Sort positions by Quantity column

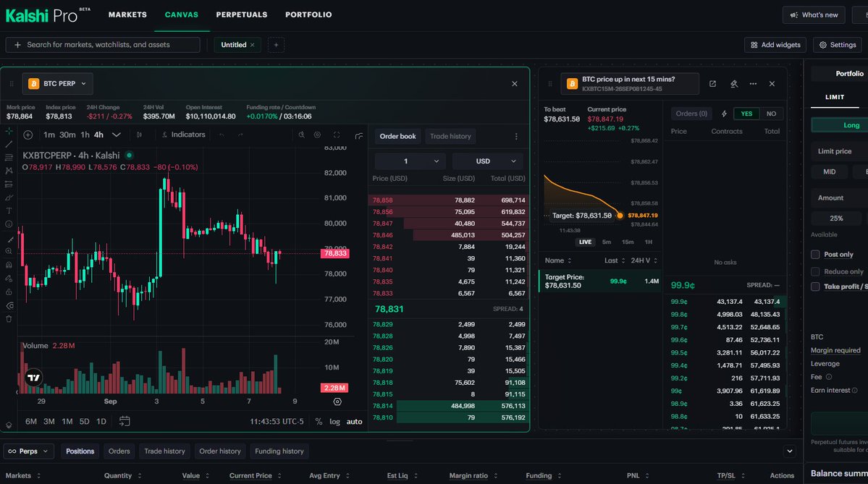coord(122,476)
